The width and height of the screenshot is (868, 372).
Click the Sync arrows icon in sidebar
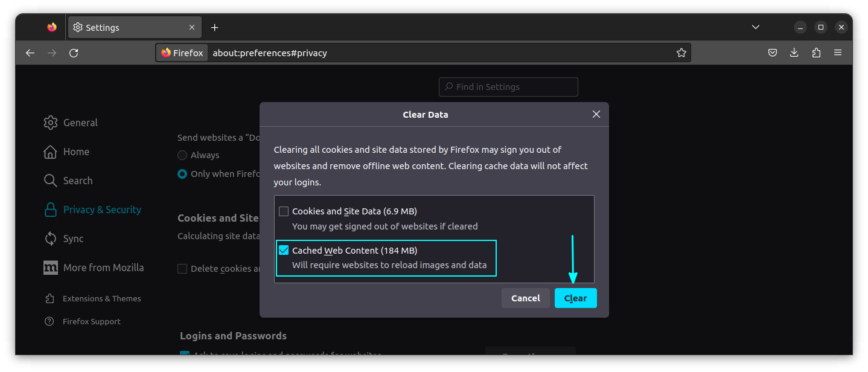pos(51,239)
